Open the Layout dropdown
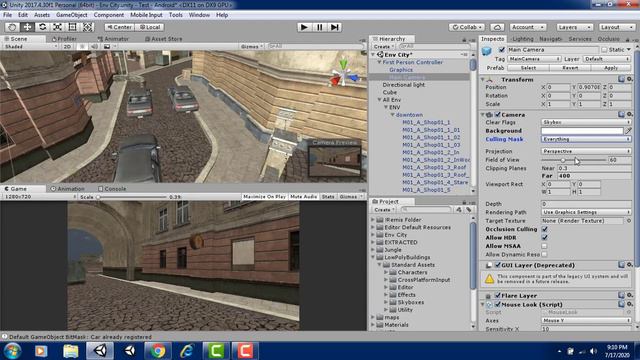Image resolution: width=640 pixels, height=360 pixels. coord(616,27)
